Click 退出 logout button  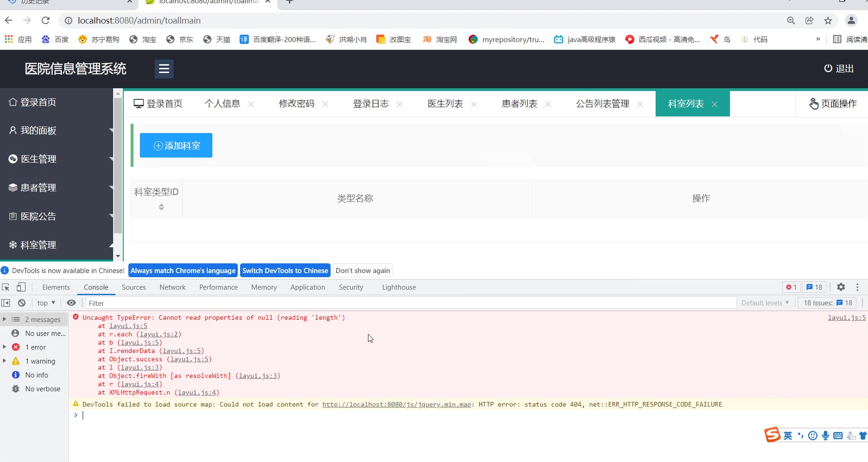coord(839,68)
